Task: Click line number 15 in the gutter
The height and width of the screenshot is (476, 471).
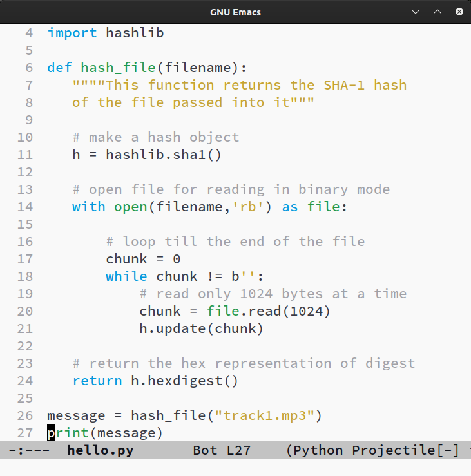Action: (25, 224)
